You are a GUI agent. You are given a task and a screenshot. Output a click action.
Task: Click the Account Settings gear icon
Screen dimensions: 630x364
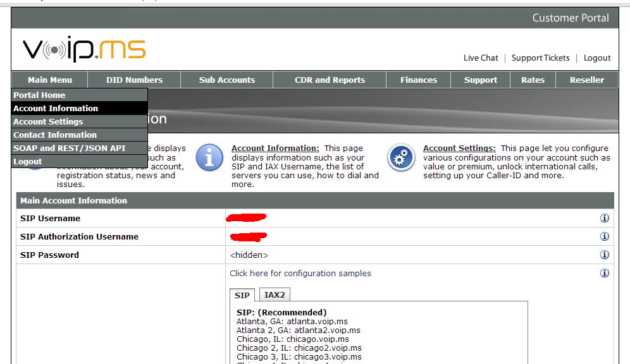click(401, 157)
